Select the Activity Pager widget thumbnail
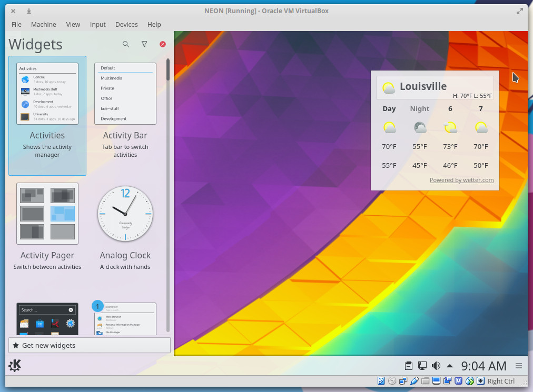Screen dimensions: 533x392 click(x=47, y=214)
